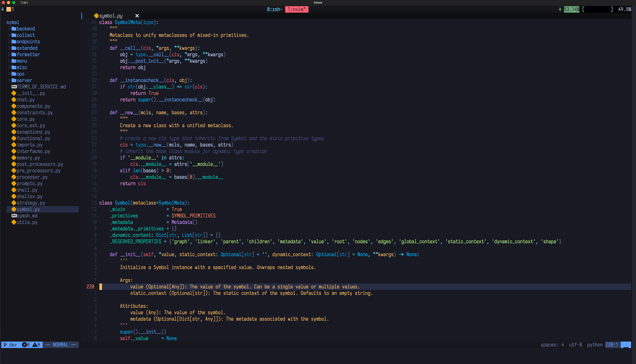This screenshot has height=364, width=636.
Task: Switch to tmux window 0:zsh
Action: click(x=275, y=9)
